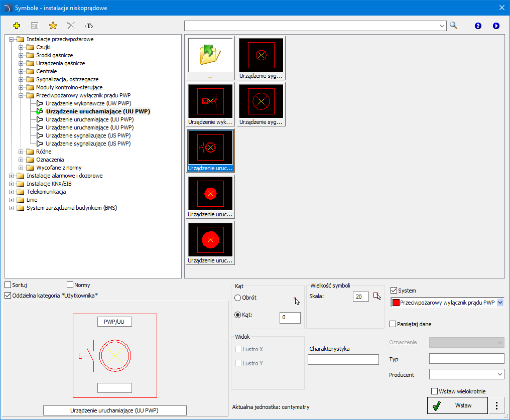Click the red system color swatch dropdown

coord(447,302)
